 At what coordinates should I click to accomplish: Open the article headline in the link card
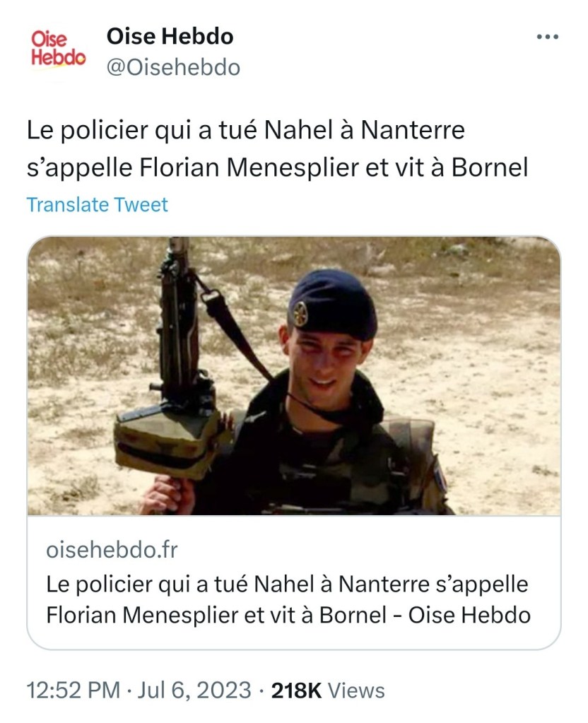[287, 599]
